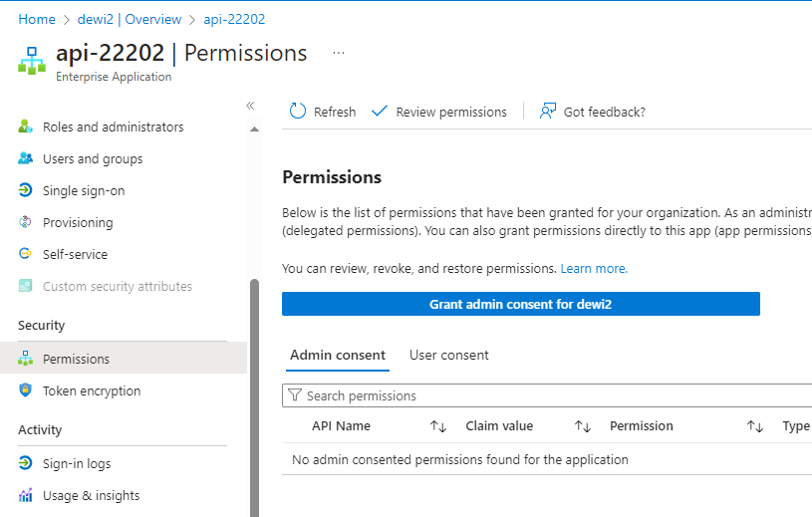
Task: Click the Enterprise Application subtitle text
Action: [x=114, y=77]
